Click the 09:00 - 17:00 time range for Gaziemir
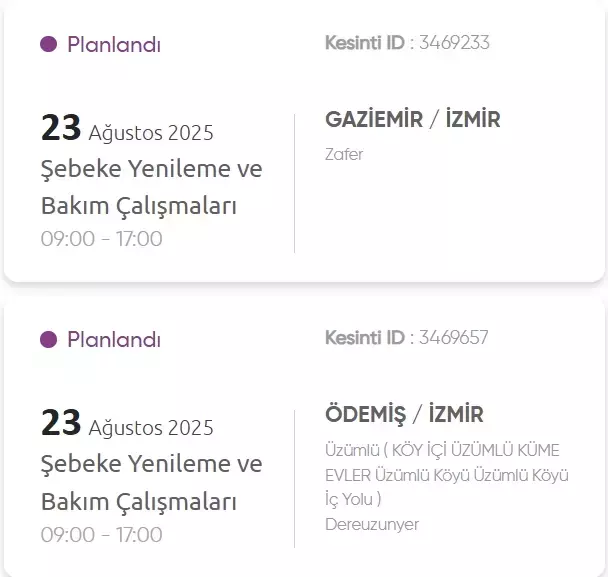This screenshot has height=577, width=608. coord(101,239)
